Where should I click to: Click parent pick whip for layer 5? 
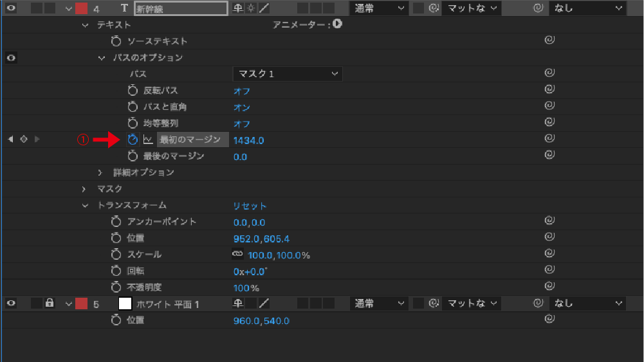(x=538, y=303)
